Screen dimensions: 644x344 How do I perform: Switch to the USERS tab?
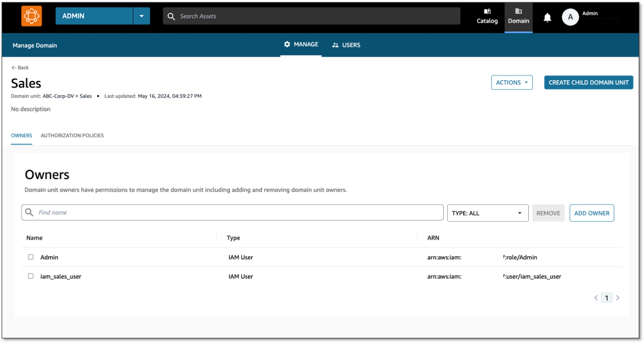346,45
